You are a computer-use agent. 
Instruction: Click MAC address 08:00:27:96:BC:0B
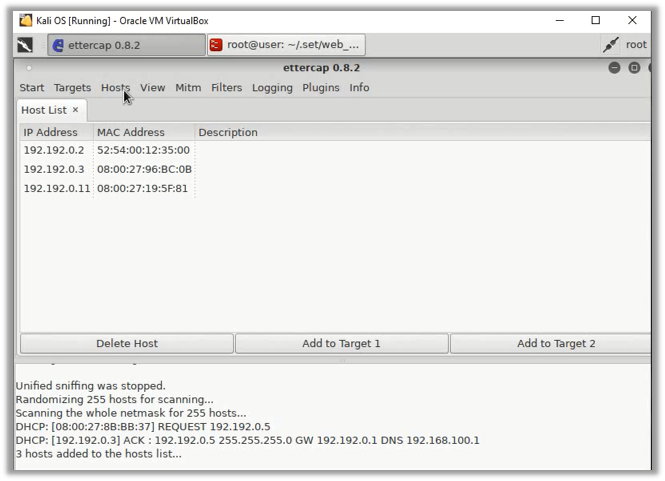point(144,169)
